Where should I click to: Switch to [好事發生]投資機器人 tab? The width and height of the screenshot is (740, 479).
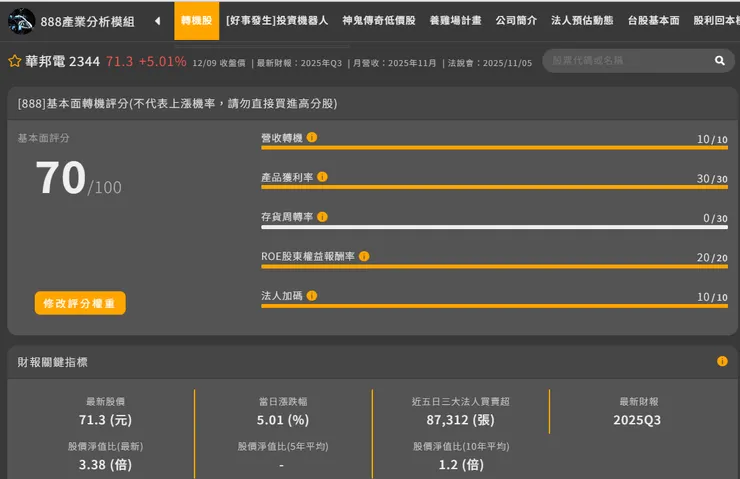pyautogui.click(x=277, y=21)
